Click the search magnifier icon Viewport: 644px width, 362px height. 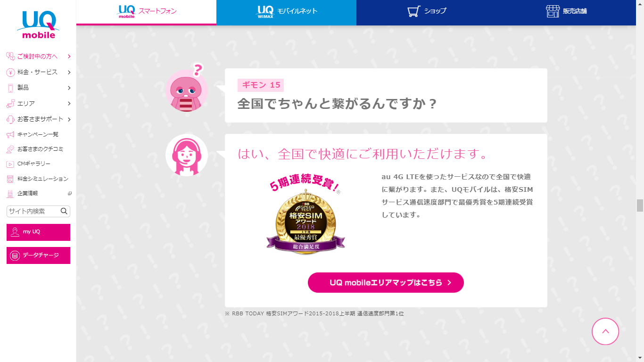[x=64, y=211]
